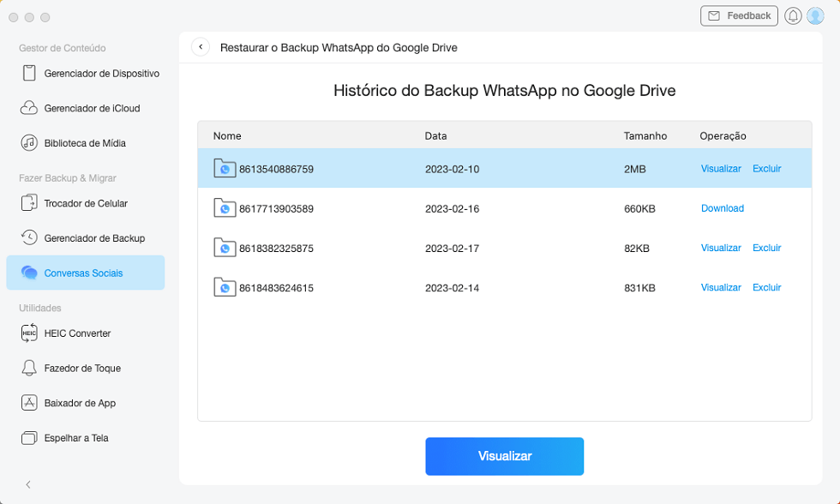Open the Feedback button
This screenshot has width=840, height=504.
(739, 16)
